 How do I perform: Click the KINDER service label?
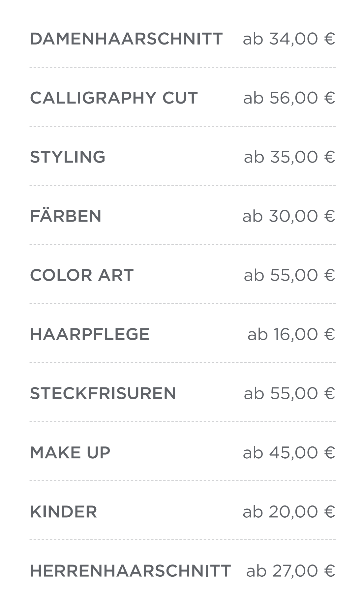tap(64, 512)
